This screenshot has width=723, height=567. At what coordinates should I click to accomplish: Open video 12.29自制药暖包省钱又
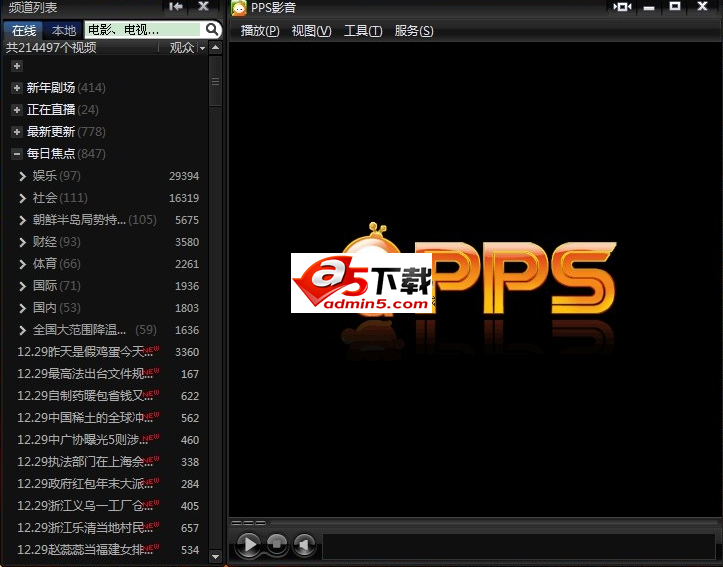point(88,396)
